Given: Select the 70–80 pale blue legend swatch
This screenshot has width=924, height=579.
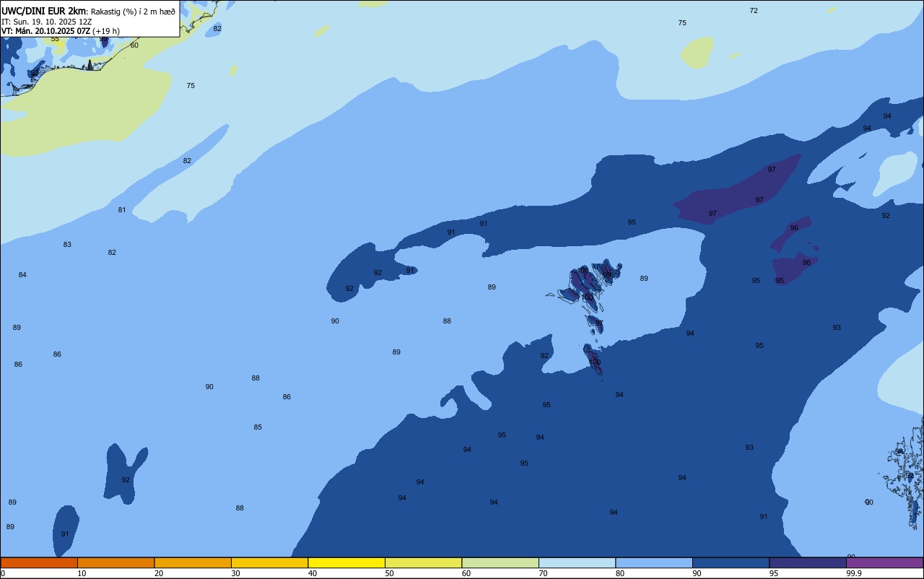Looking at the screenshot, I should [577, 562].
